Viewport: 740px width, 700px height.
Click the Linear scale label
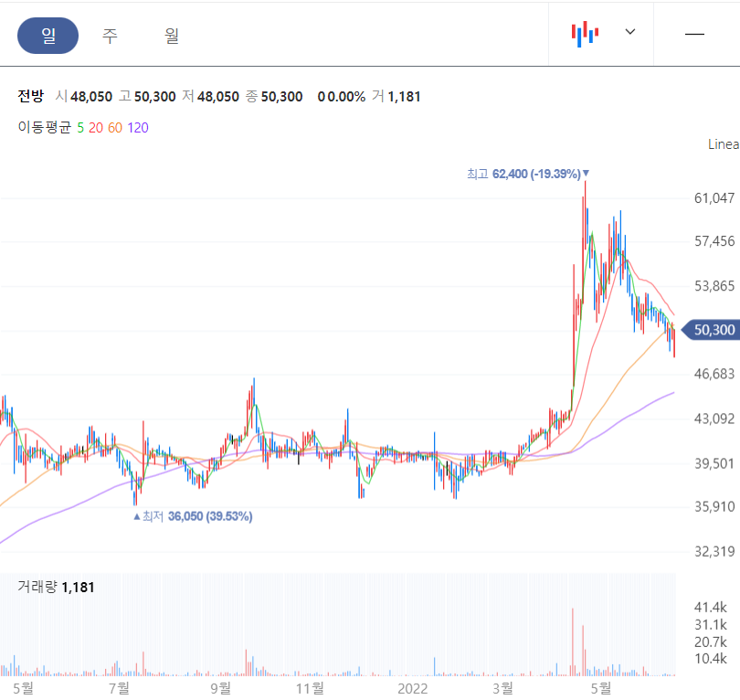[x=724, y=144]
